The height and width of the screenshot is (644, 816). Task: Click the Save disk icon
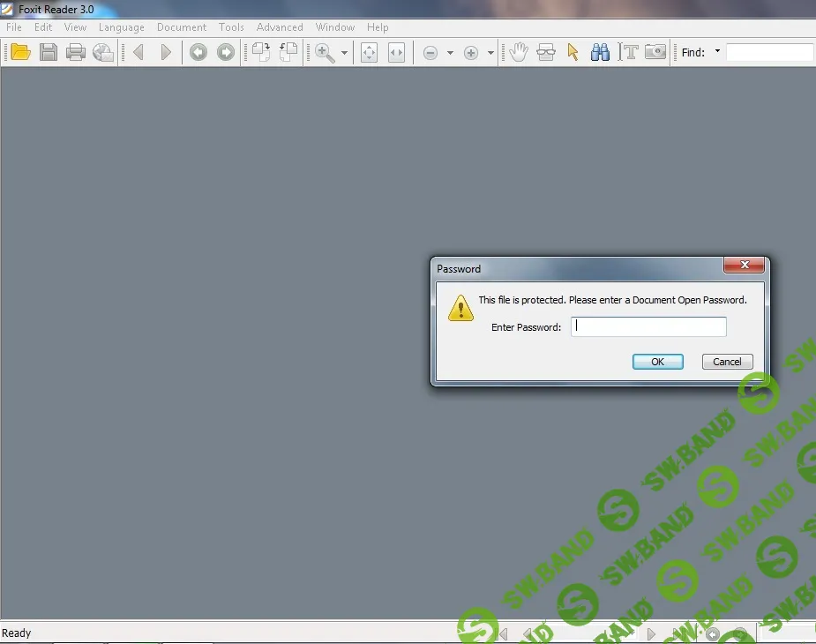pyautogui.click(x=49, y=53)
